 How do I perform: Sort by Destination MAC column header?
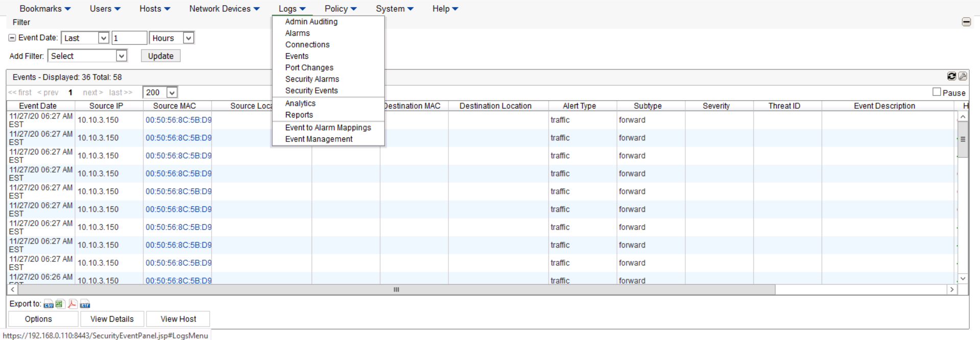pos(414,106)
